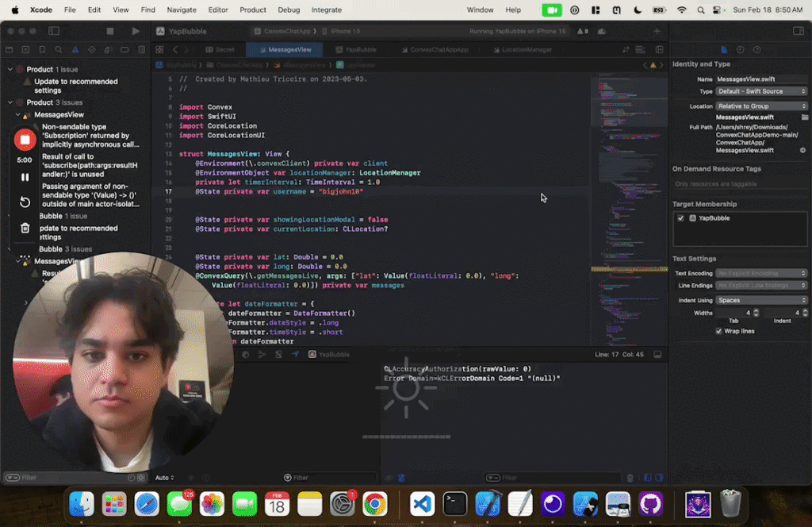The width and height of the screenshot is (812, 527).
Task: Enable the Wrap lines checkbox
Action: 719,331
